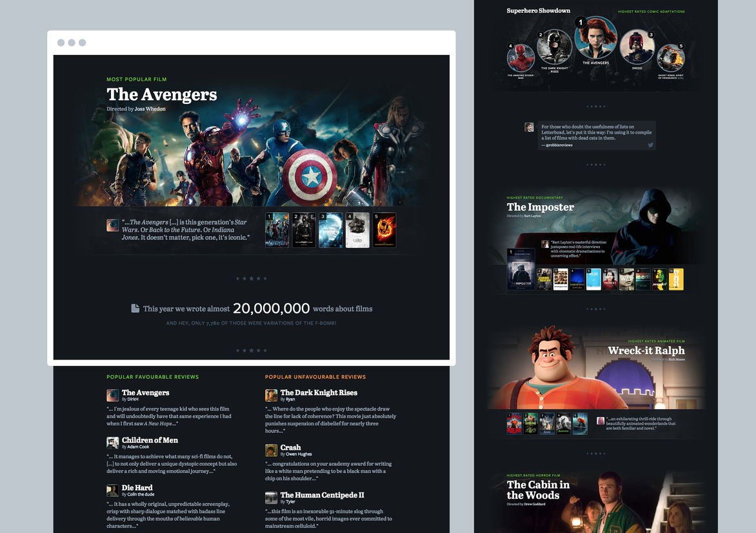Click the Popular Favourable Reviews heading
This screenshot has height=533, width=756.
click(x=152, y=377)
